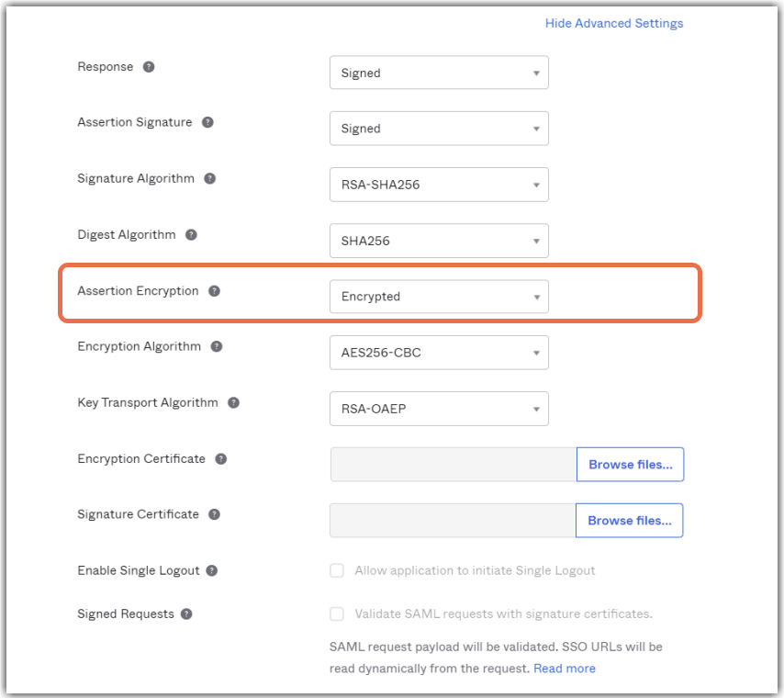Open the Response dropdown set to Signed
The height and width of the screenshot is (698, 784).
coord(439,73)
